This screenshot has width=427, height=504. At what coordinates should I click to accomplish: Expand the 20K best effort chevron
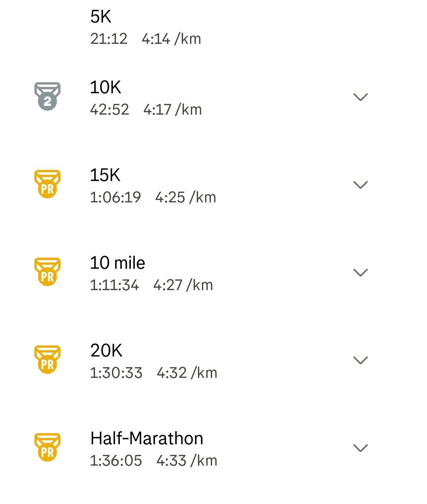pos(360,360)
